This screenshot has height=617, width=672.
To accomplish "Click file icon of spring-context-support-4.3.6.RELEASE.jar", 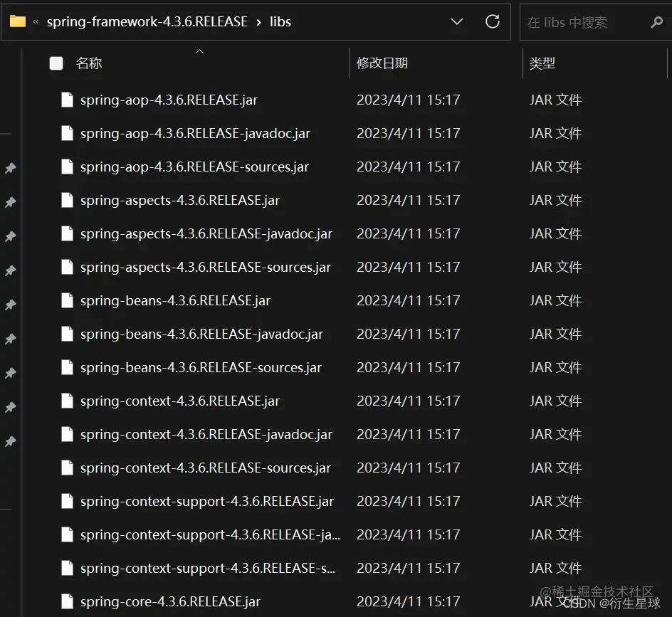I will 68,500.
